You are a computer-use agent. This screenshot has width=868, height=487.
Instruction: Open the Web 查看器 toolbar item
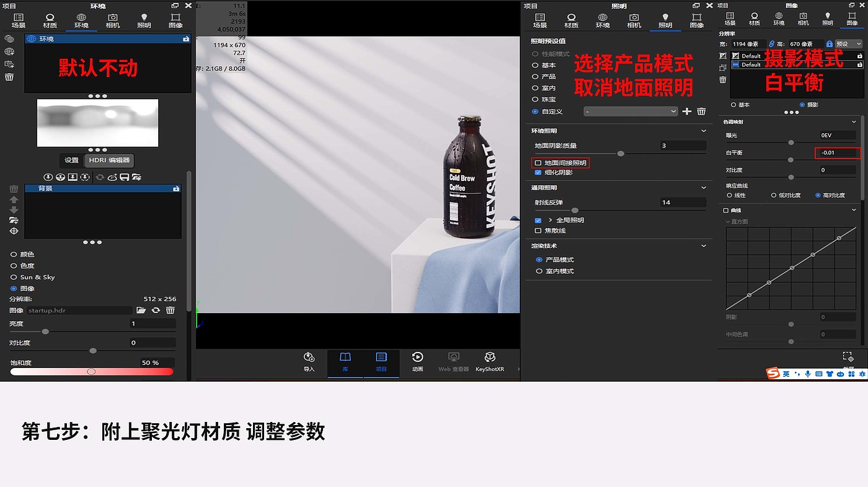(453, 362)
